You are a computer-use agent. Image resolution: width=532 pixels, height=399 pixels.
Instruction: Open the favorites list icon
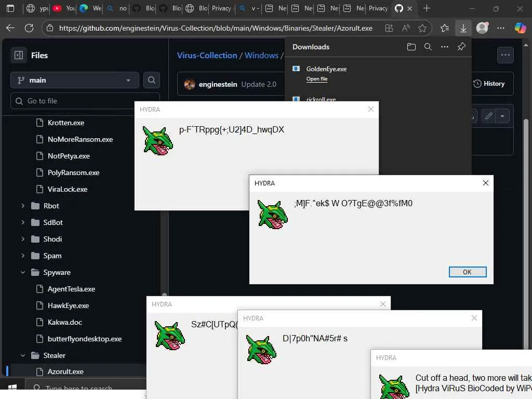pos(445,28)
